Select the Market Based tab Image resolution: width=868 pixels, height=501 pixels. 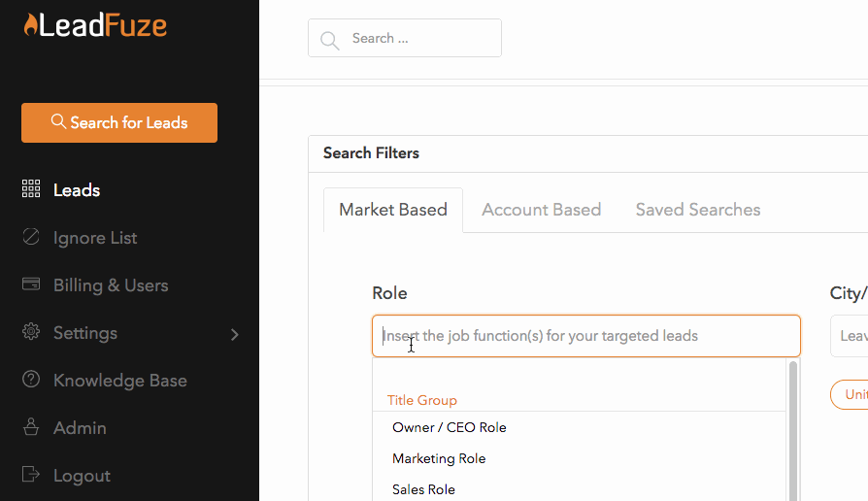[x=393, y=210]
